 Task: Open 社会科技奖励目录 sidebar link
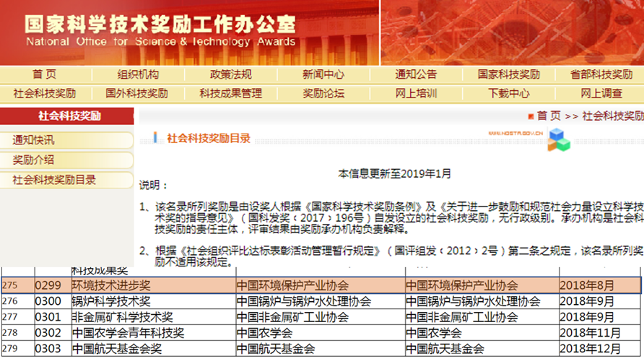(x=66, y=180)
